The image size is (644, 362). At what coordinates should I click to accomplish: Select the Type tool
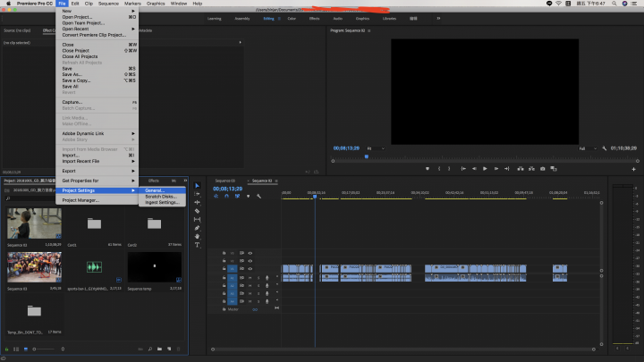click(197, 245)
